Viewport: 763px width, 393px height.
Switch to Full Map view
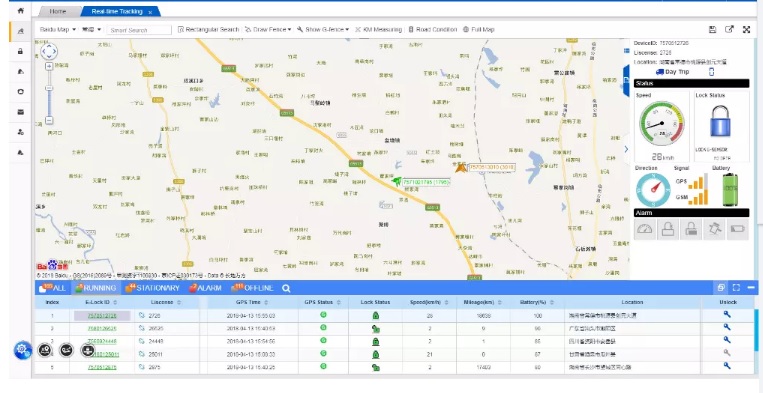point(479,30)
